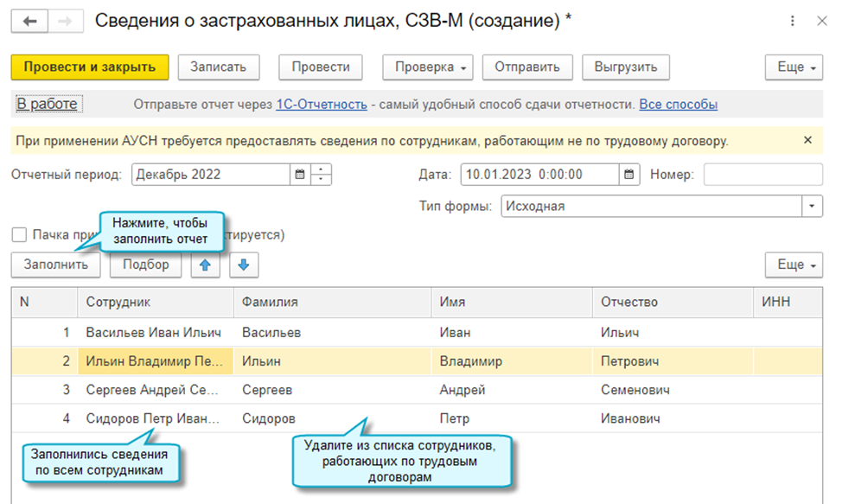Click the Номер input field

click(x=762, y=175)
